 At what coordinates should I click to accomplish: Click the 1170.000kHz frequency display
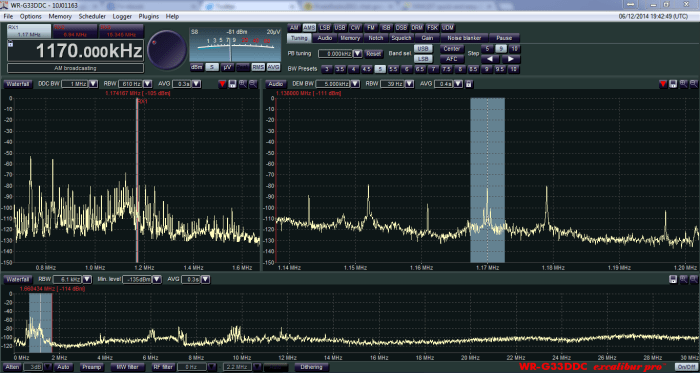[x=76, y=51]
